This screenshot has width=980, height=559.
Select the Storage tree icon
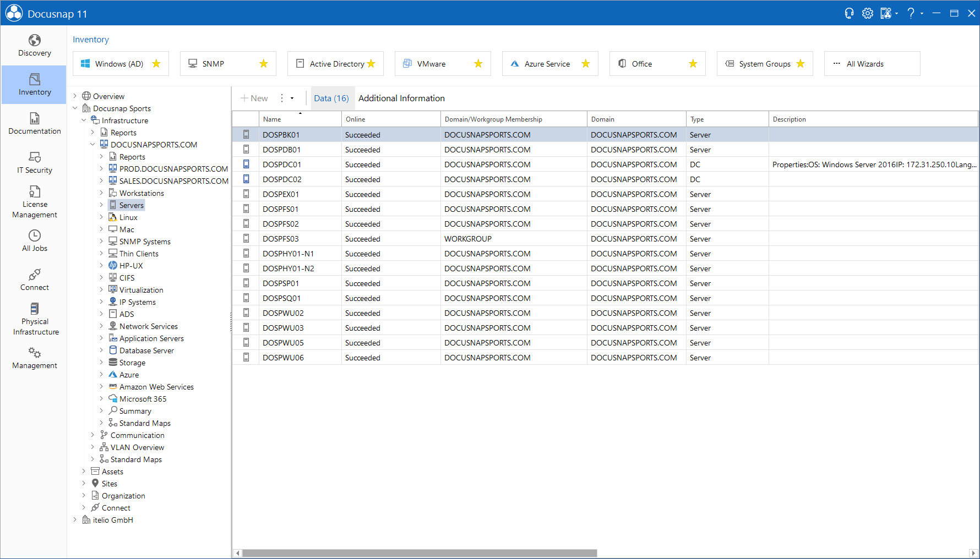pos(113,362)
